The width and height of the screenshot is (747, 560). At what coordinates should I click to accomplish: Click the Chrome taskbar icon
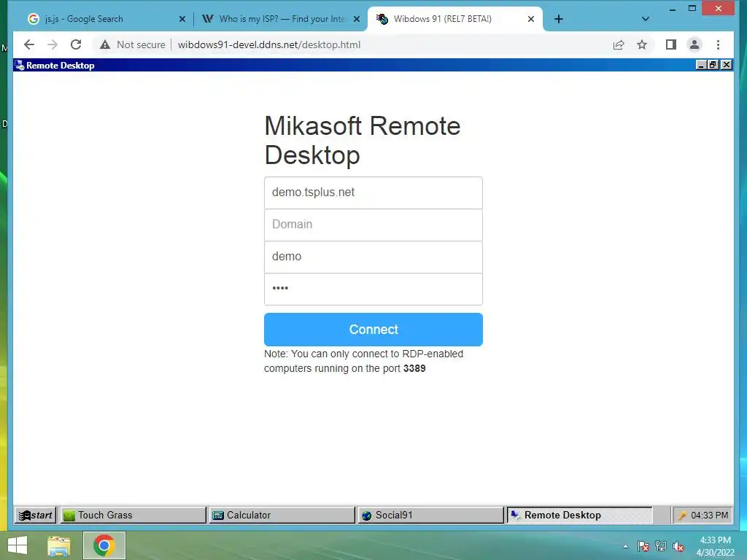(x=104, y=545)
